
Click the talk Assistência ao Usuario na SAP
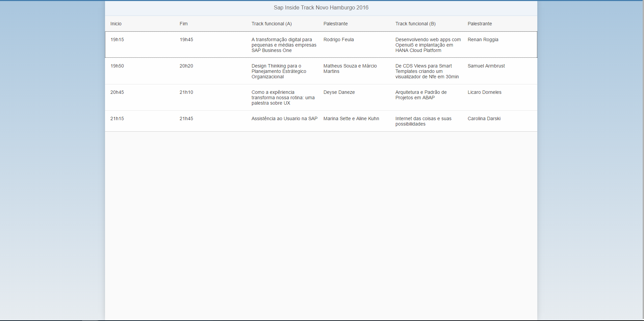(x=285, y=118)
